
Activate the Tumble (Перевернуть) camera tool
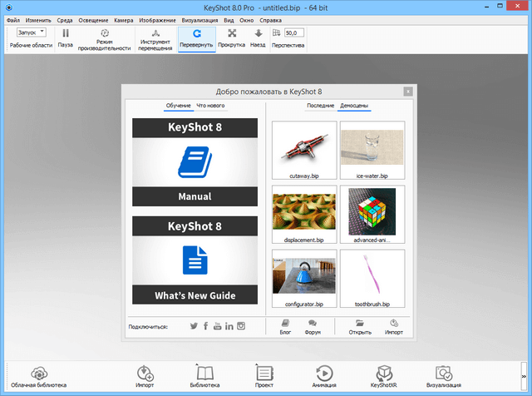coord(196,34)
